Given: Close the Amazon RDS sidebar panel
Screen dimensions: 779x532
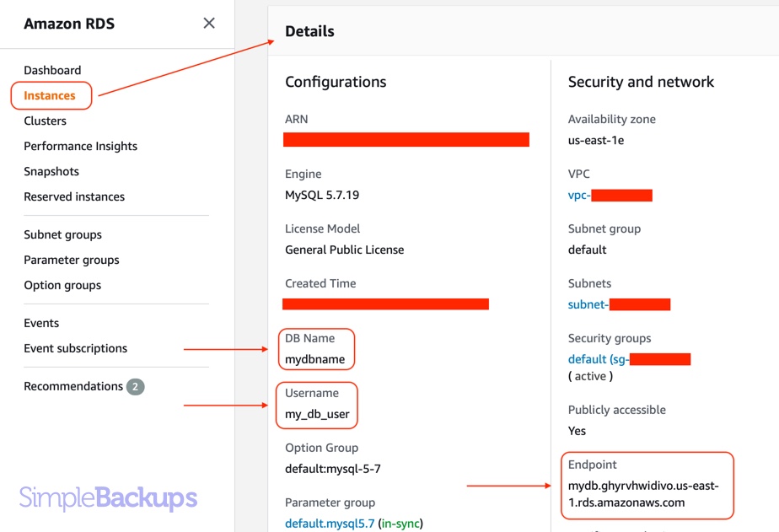Looking at the screenshot, I should [x=209, y=24].
